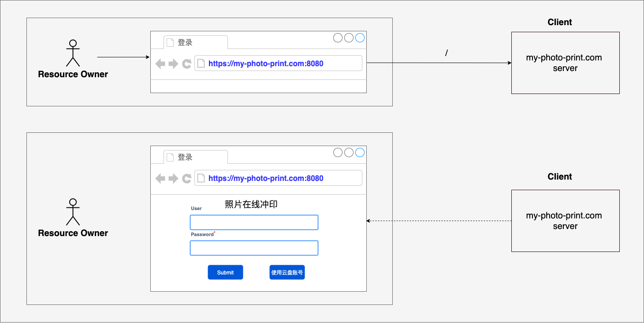Click reload icon in lower browser mockup
644x323 pixels.
(x=186, y=179)
